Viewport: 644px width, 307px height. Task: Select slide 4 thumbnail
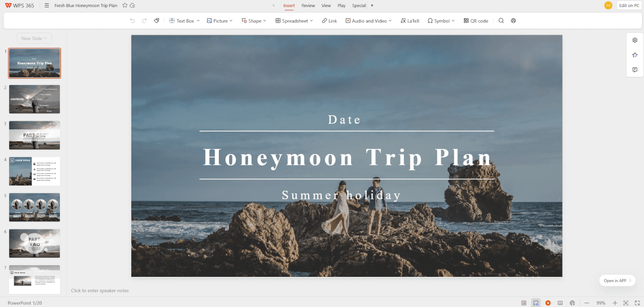(34, 172)
